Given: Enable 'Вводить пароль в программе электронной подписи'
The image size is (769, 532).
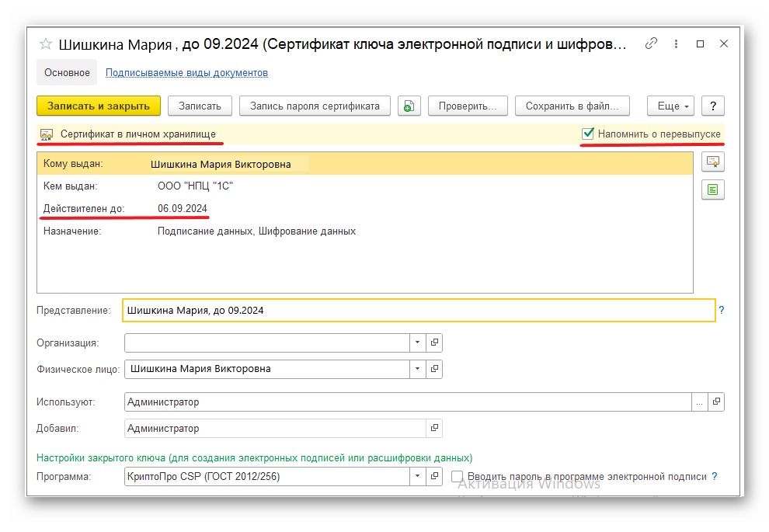Looking at the screenshot, I should click(458, 476).
